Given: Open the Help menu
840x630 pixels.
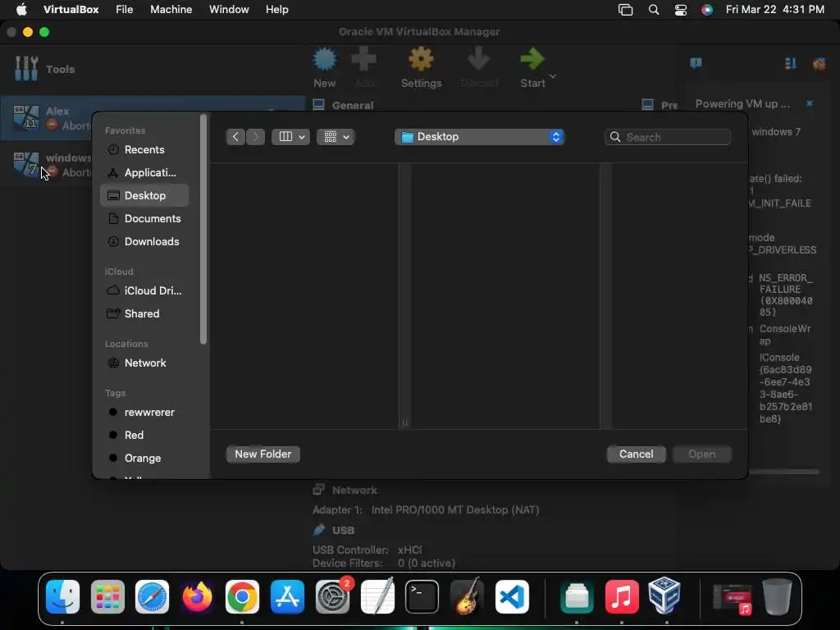Looking at the screenshot, I should click(x=277, y=9).
